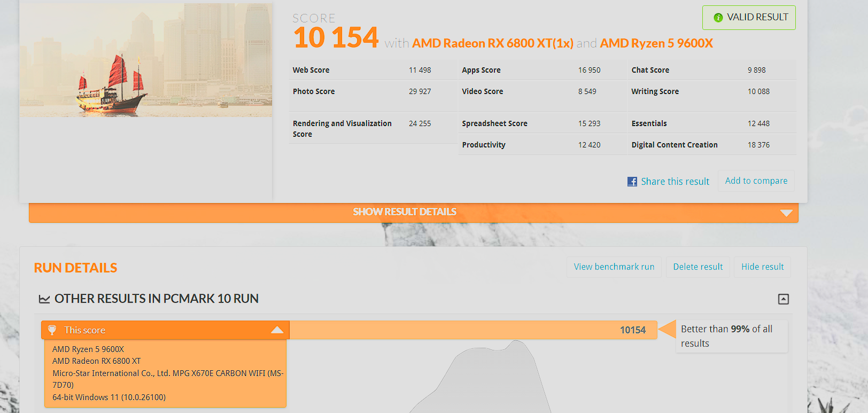Viewport: 868px width, 413px height.
Task: Click Rendering and Visualization Score label
Action: click(342, 129)
